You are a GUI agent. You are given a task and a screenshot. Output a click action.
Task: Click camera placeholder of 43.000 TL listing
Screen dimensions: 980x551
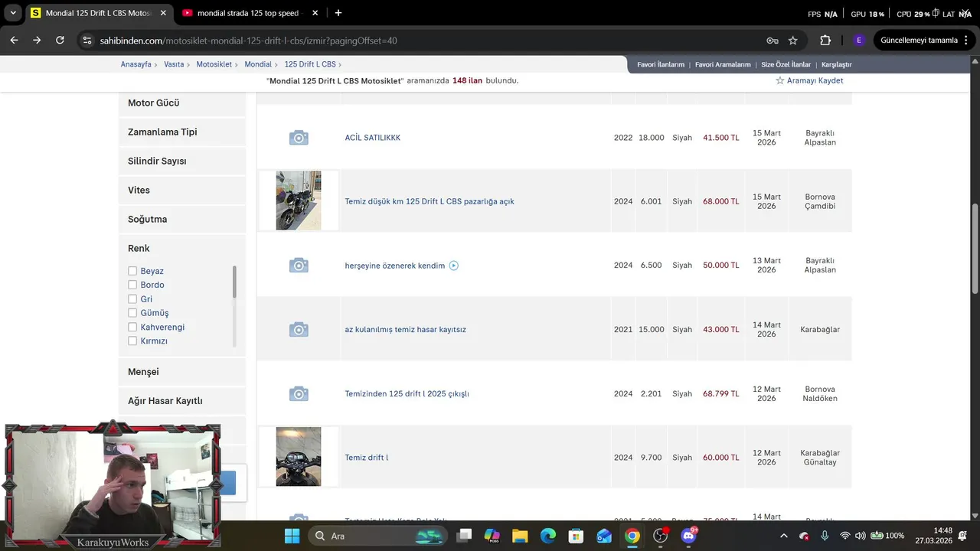coord(299,330)
